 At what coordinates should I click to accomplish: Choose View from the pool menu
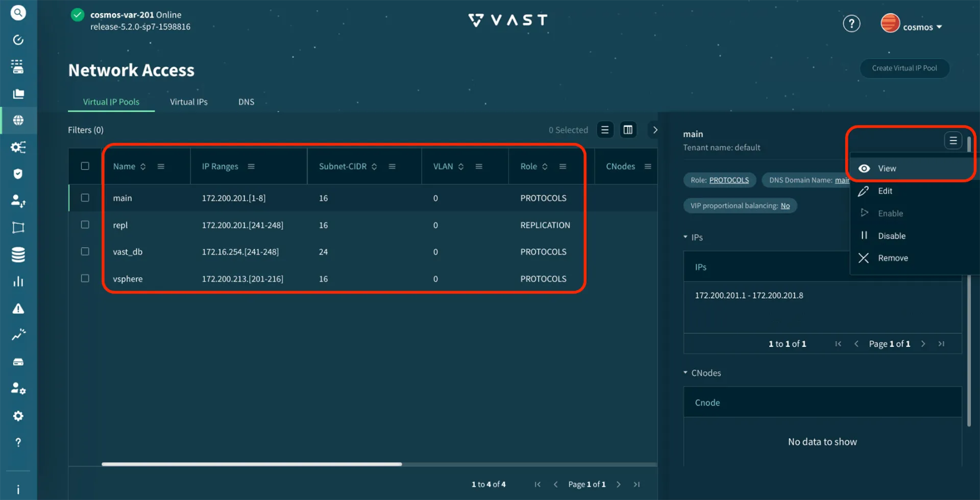coord(914,169)
